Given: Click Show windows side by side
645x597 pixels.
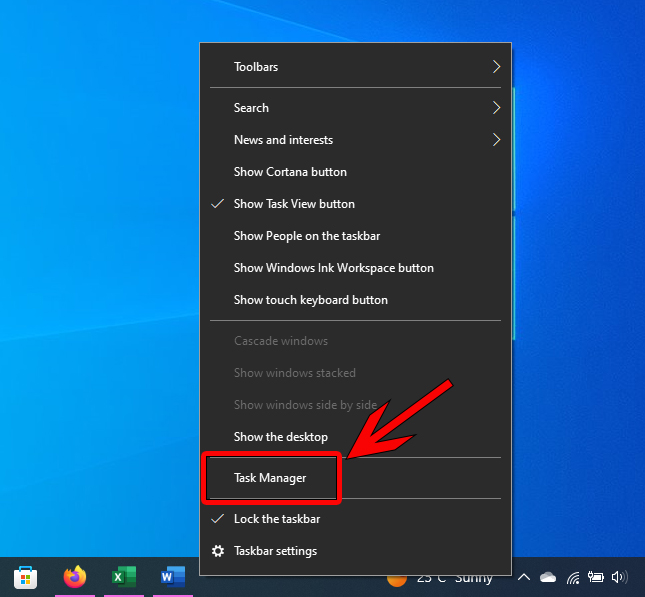Looking at the screenshot, I should (355, 405).
